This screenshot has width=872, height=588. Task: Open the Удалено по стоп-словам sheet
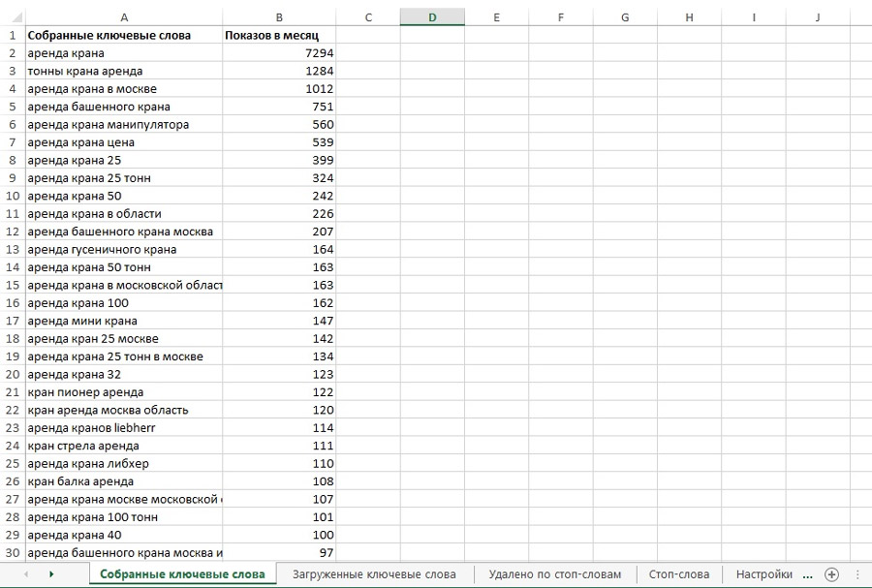[x=554, y=574]
